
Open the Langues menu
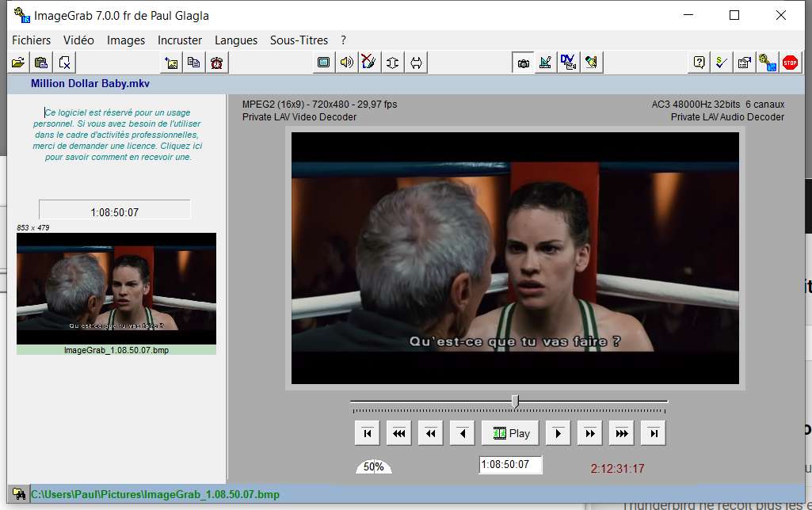point(236,40)
